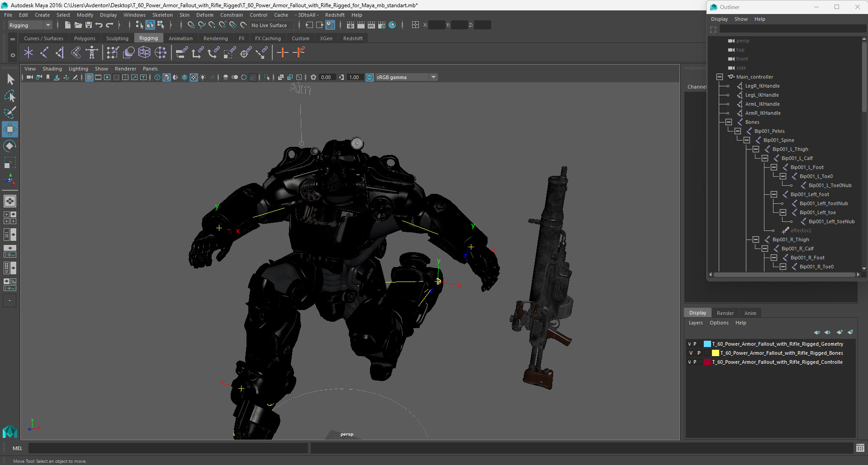
Task: Select the arrow Select tool
Action: coord(10,80)
